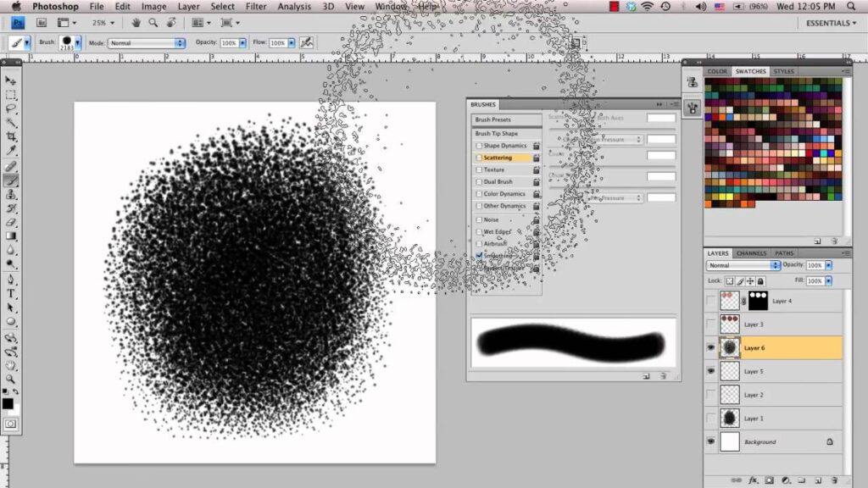Enable airbrush mode in the options bar

(x=306, y=42)
